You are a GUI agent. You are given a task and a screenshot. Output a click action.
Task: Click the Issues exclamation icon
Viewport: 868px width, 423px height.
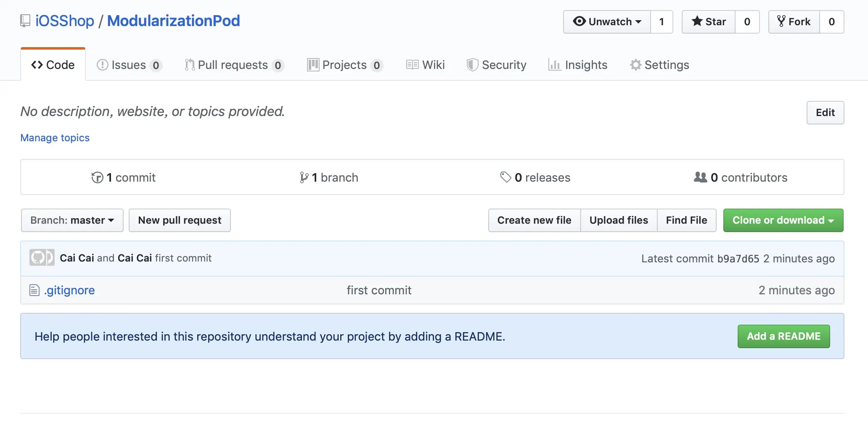(x=102, y=65)
